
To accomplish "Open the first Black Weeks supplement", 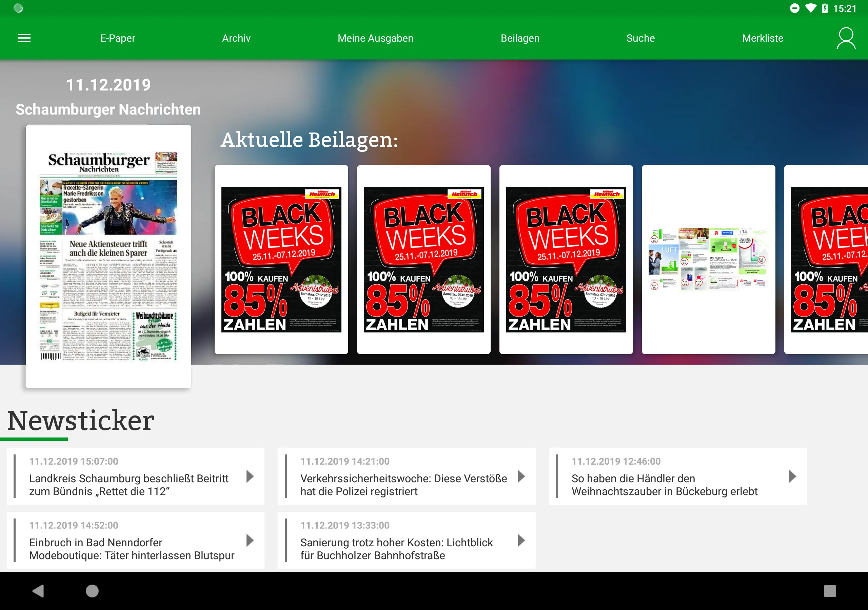I will 281,259.
